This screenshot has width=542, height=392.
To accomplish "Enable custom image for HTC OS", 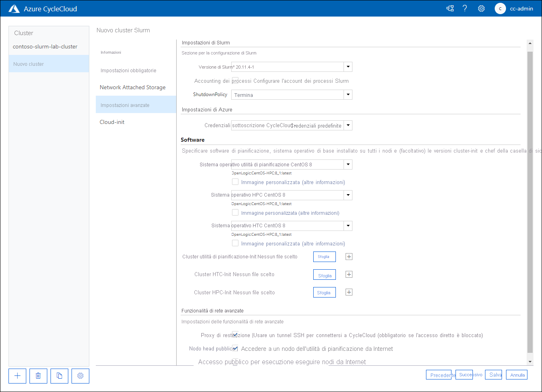I will tap(235, 243).
